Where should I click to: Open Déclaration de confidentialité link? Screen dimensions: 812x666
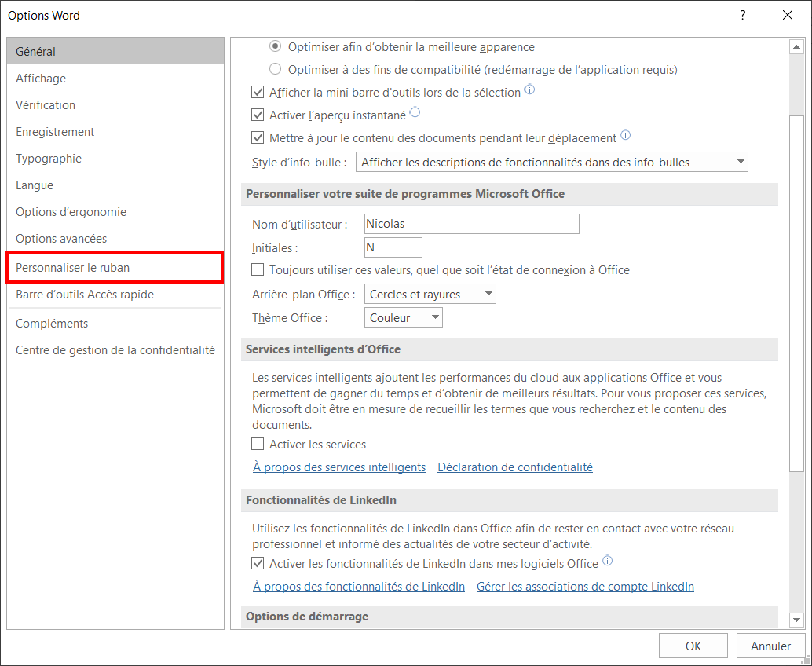pos(514,467)
